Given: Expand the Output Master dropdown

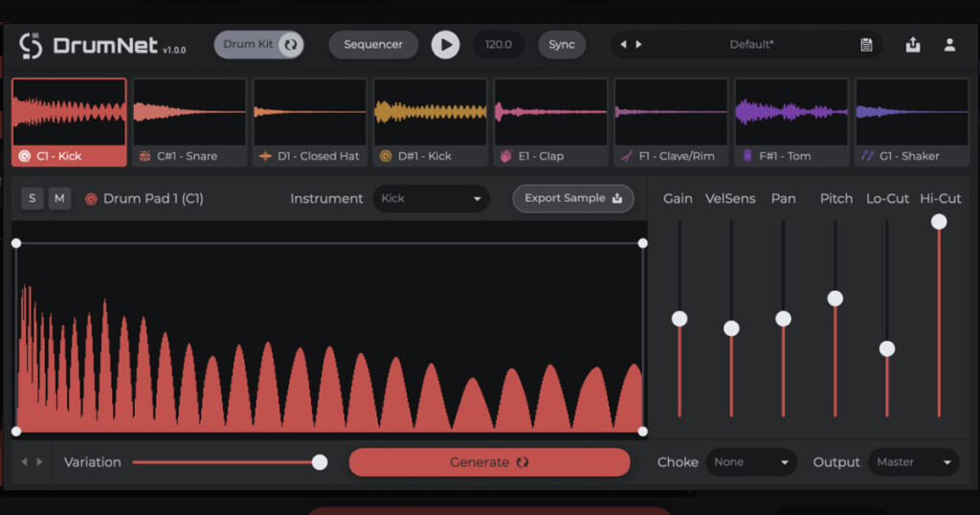Looking at the screenshot, I should coord(914,462).
